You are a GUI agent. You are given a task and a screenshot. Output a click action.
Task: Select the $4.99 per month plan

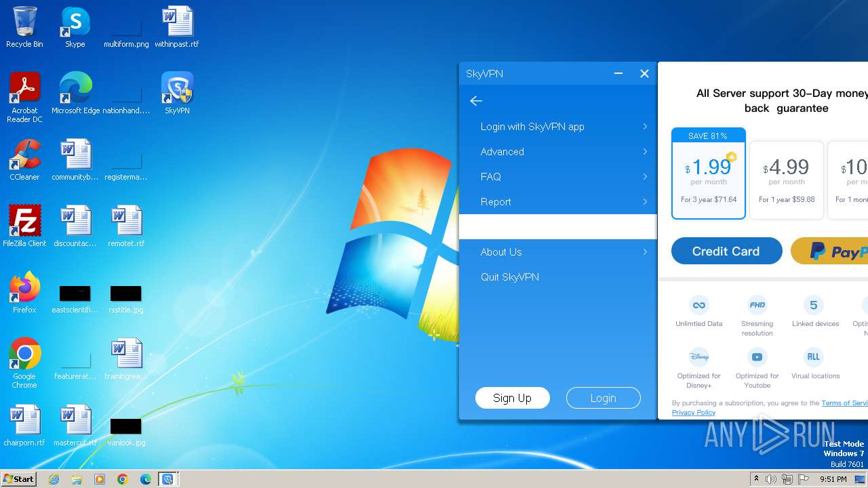[787, 180]
